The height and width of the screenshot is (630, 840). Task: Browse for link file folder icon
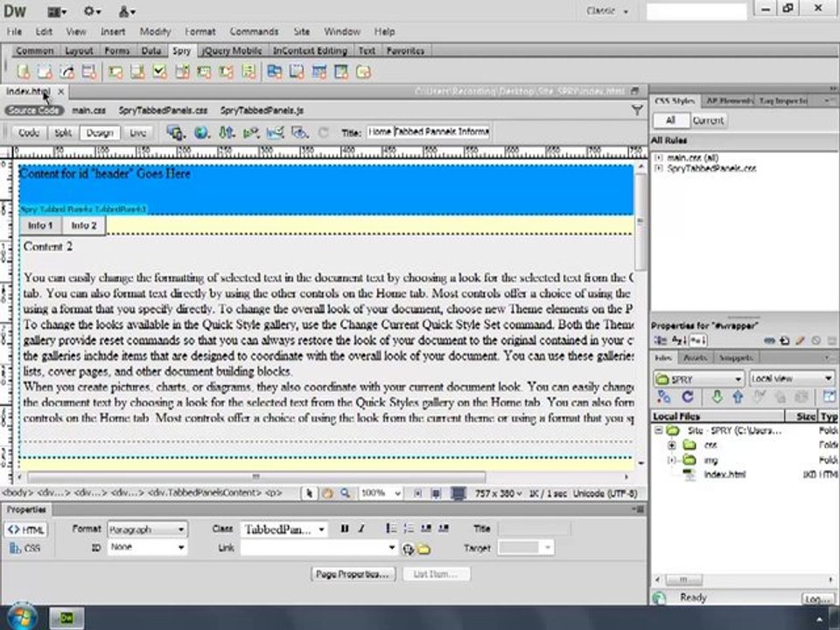click(x=423, y=549)
